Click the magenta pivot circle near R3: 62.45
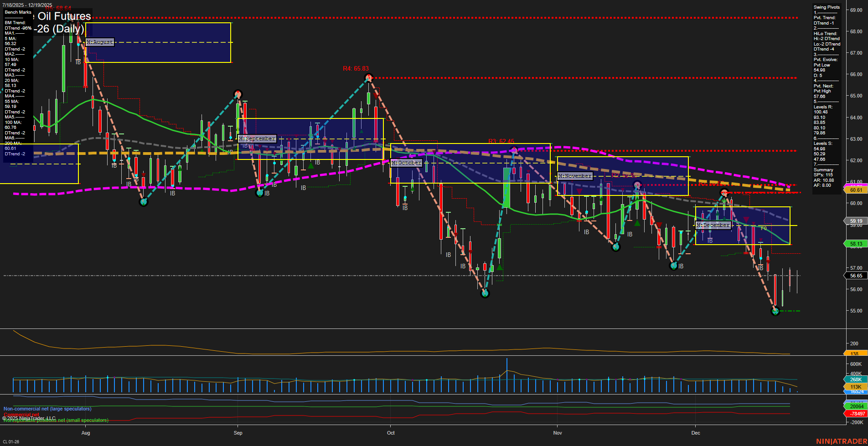 click(514, 150)
